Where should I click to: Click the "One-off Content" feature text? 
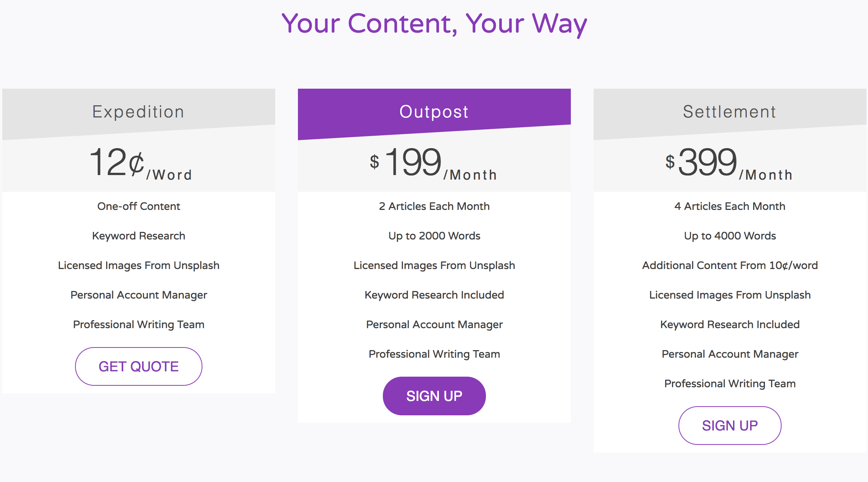click(x=139, y=206)
